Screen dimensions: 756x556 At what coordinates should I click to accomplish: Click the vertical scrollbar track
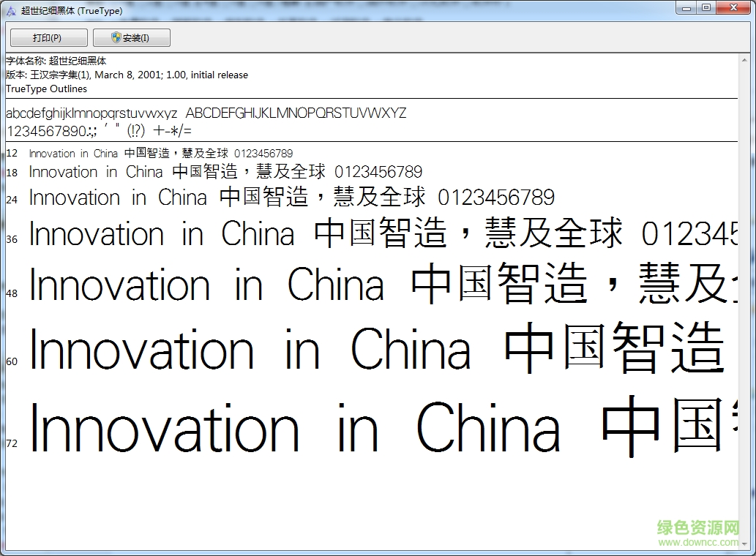[745, 301]
